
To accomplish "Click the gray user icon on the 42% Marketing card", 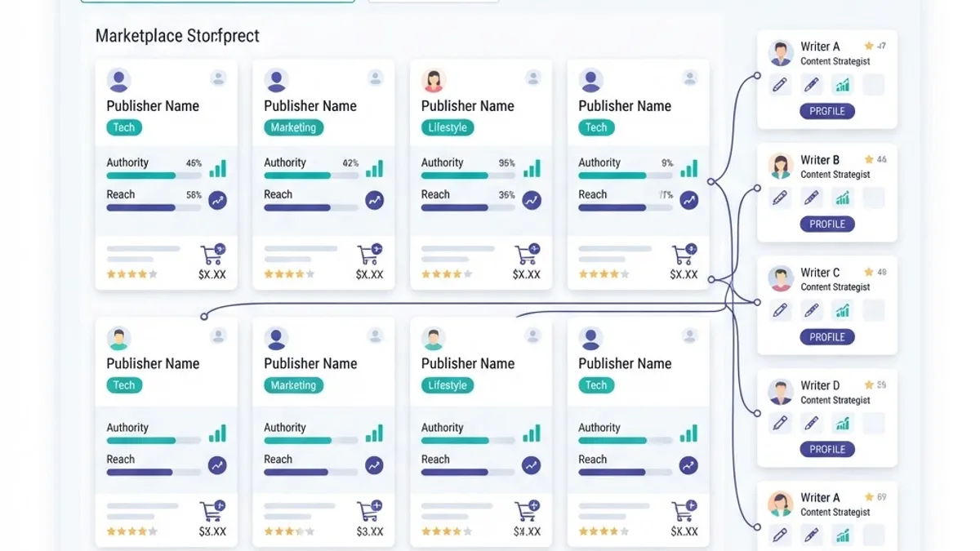I will tap(376, 78).
